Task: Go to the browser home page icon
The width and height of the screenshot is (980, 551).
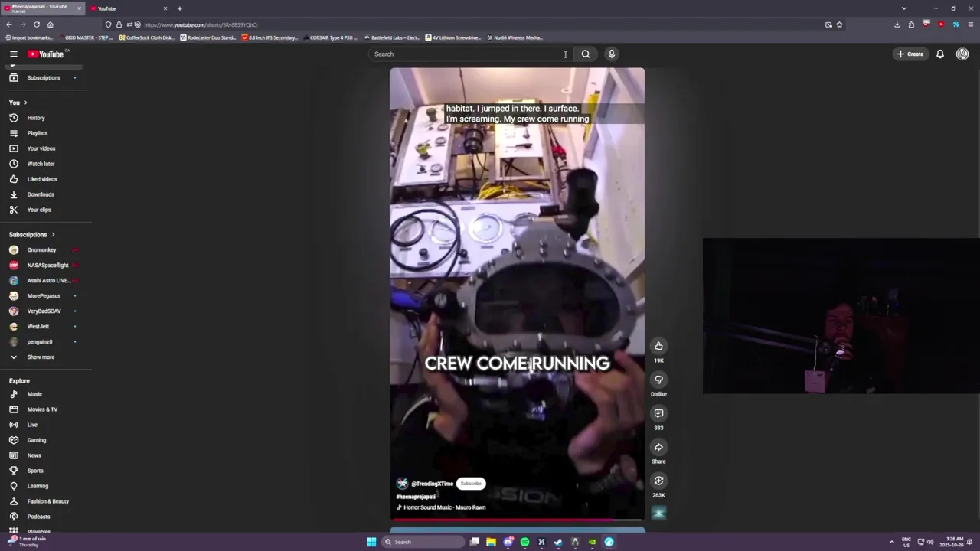Action: [x=51, y=24]
